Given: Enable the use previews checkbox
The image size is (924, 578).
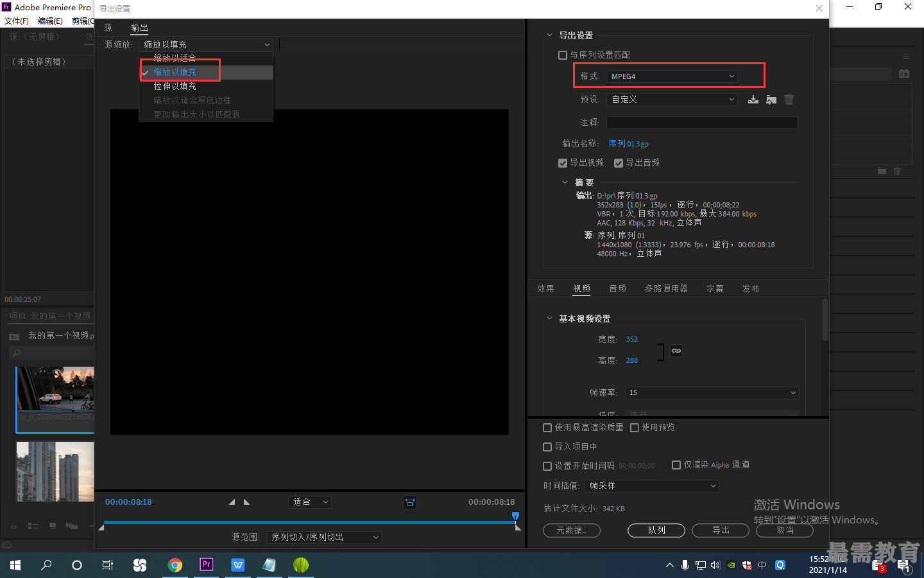Looking at the screenshot, I should click(x=635, y=428).
